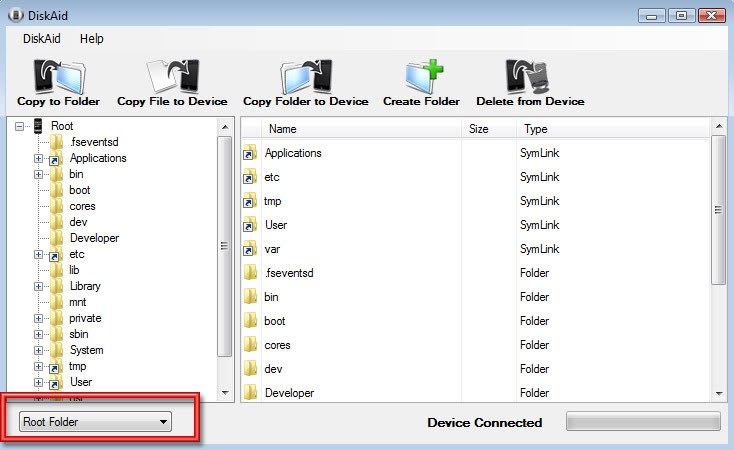This screenshot has height=450, width=734.
Task: Click the file list scrollbar down arrow
Action: [719, 393]
